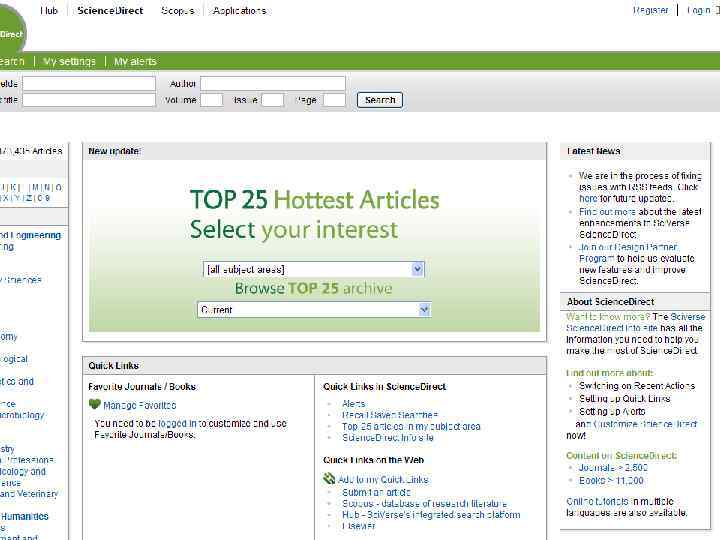720x540 pixels.
Task: Open the Hub tab
Action: pos(49,11)
